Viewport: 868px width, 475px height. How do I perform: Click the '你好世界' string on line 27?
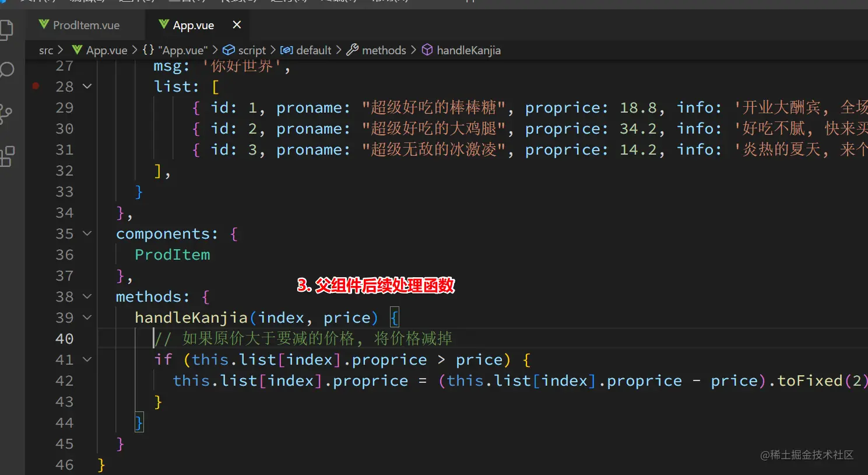pos(243,66)
